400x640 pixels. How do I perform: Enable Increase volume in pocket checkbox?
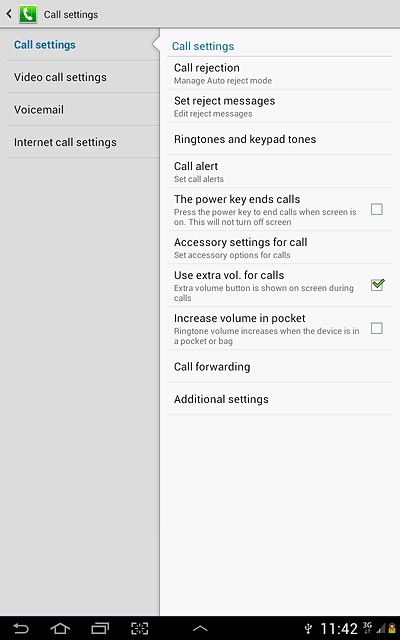tap(376, 328)
